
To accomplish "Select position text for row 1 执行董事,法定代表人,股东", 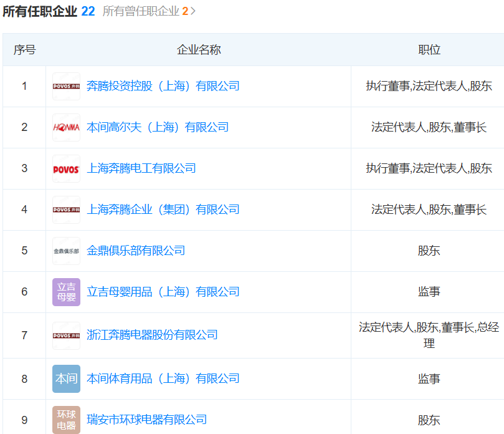I will click(x=429, y=86).
